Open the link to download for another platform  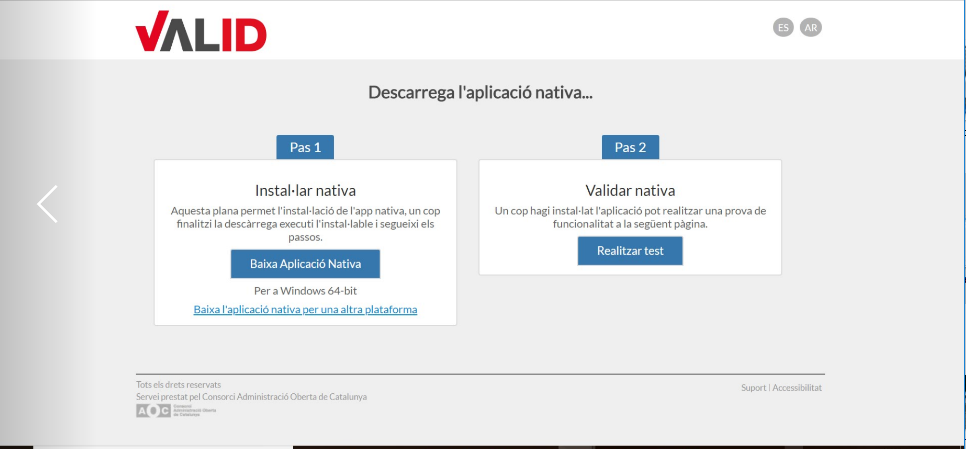click(305, 310)
